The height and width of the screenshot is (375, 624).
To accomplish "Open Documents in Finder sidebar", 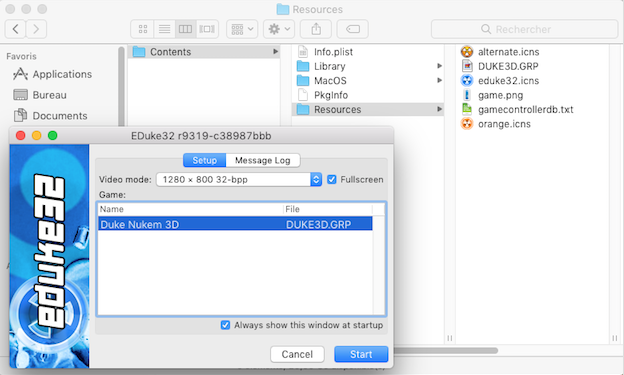I will tap(51, 116).
